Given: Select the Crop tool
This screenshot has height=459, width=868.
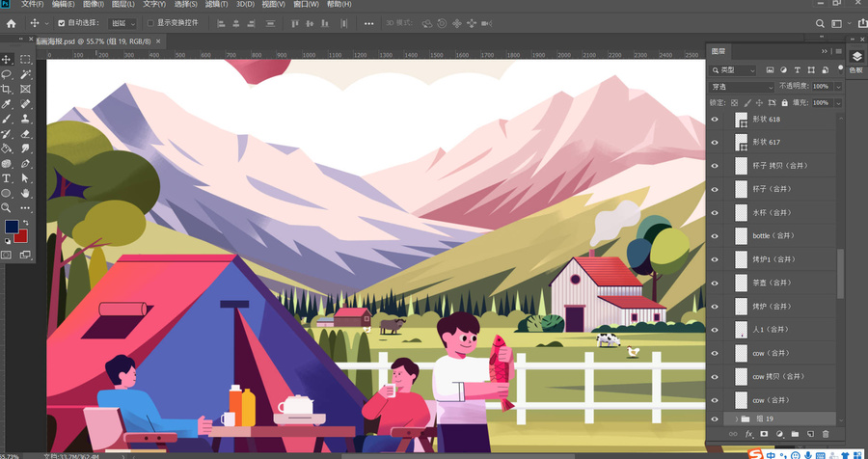Looking at the screenshot, I should (x=7, y=89).
